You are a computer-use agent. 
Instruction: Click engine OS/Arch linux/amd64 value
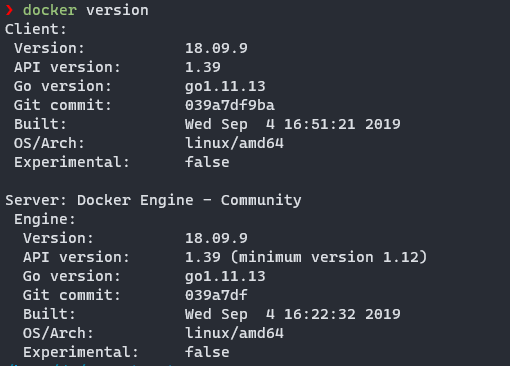pos(234,333)
